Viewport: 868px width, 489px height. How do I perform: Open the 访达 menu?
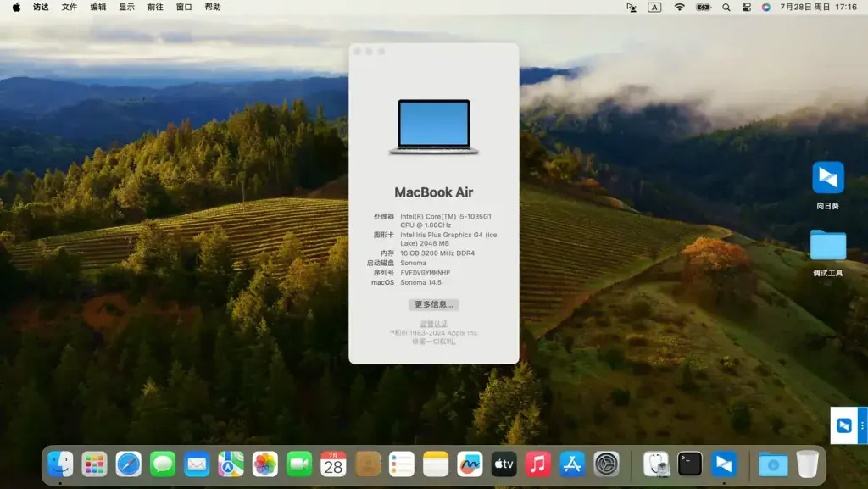click(41, 7)
